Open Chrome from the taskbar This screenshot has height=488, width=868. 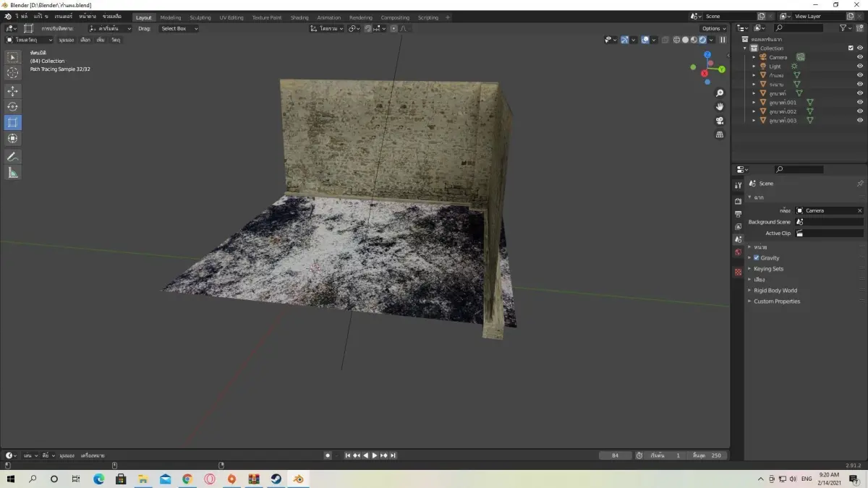point(187,479)
